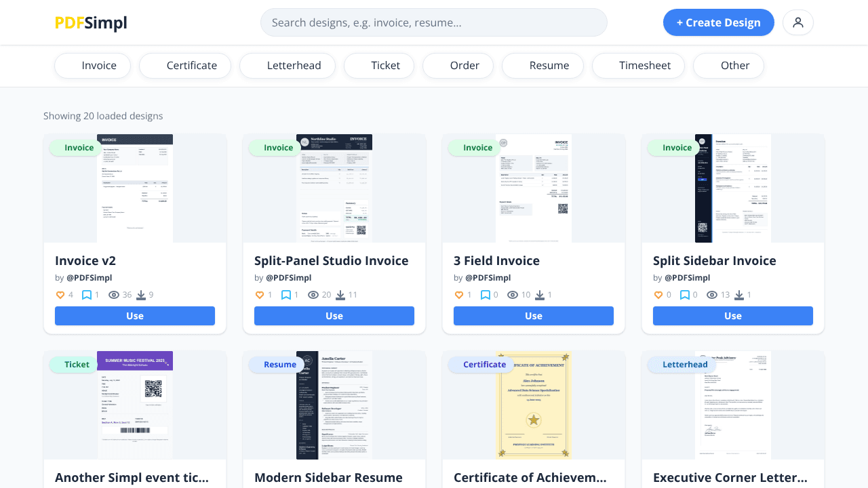Click 'Showing 20 loaded designs' text
The width and height of the screenshot is (868, 488).
(103, 116)
